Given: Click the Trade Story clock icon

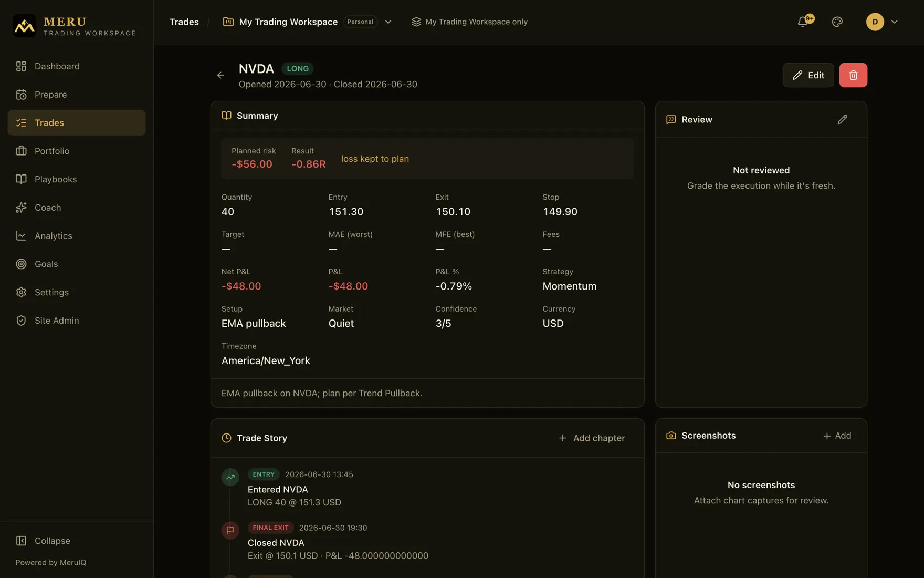Looking at the screenshot, I should click(x=226, y=438).
